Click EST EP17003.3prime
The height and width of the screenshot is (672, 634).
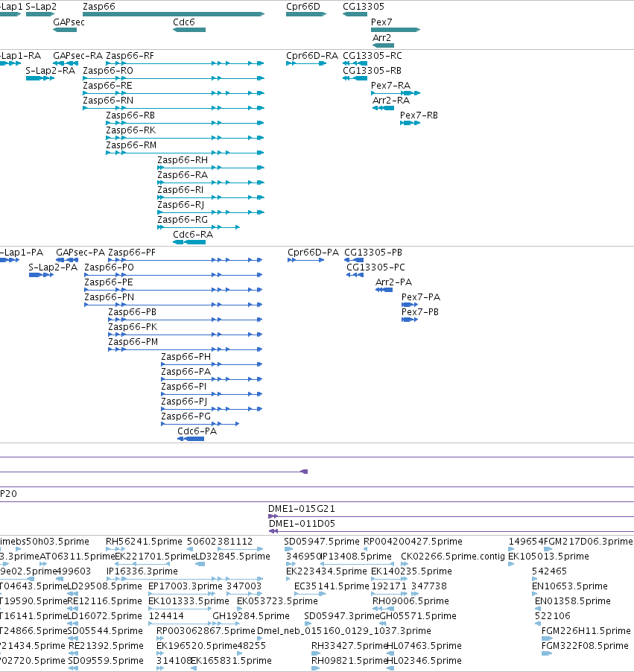point(186,586)
